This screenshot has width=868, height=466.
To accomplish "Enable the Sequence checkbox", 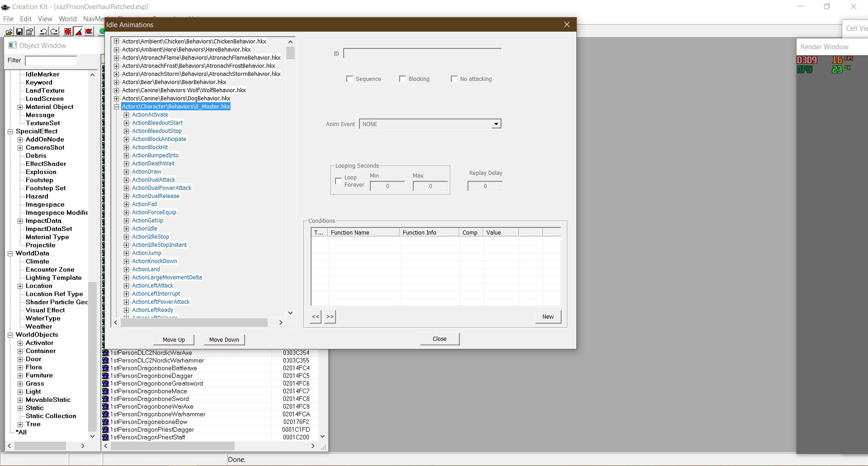I will (x=349, y=79).
